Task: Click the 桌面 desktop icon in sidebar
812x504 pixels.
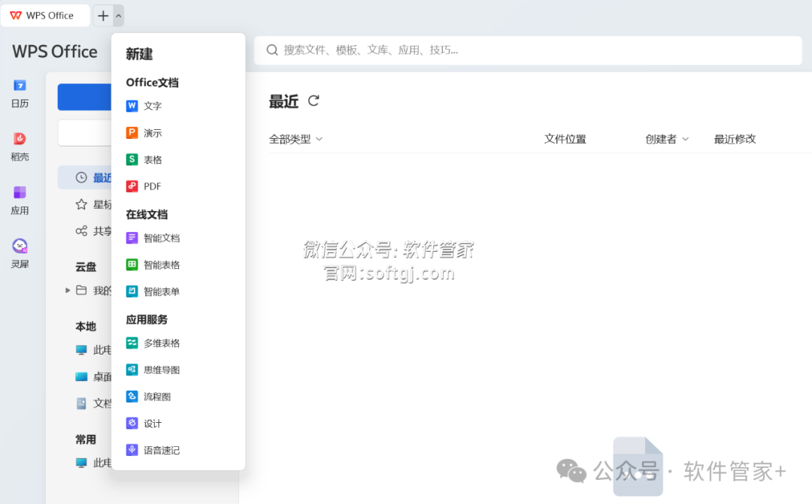Action: click(x=81, y=377)
